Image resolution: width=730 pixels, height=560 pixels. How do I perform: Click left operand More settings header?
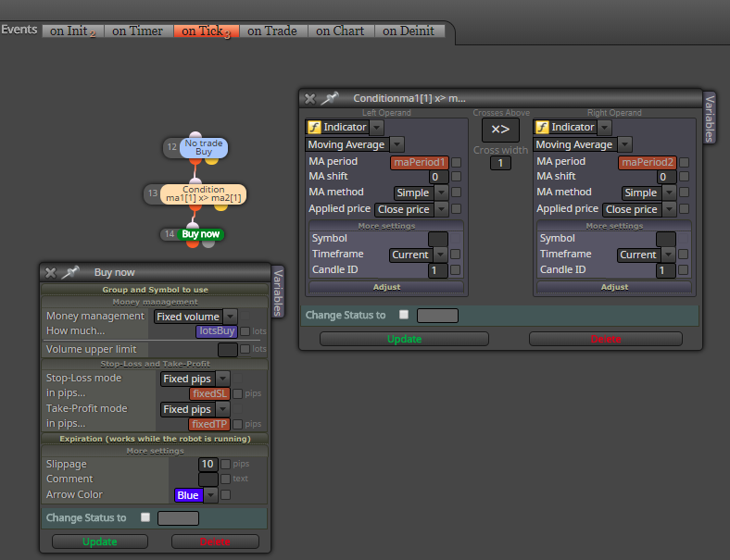click(x=386, y=226)
